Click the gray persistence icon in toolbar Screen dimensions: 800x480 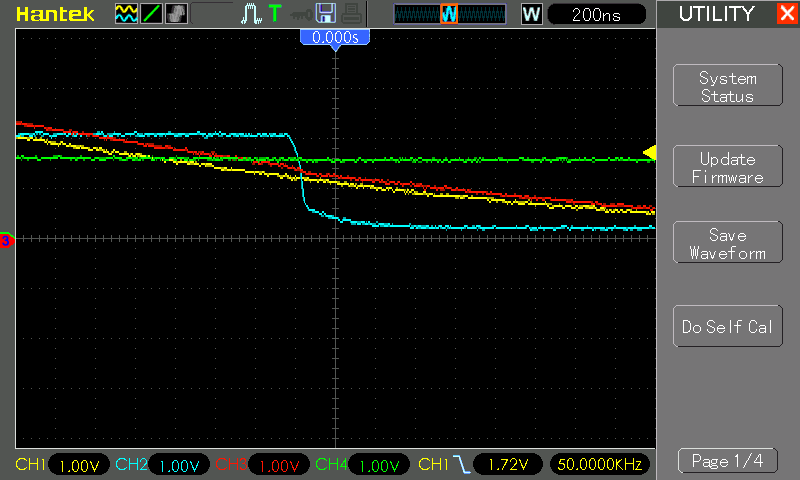click(x=177, y=14)
